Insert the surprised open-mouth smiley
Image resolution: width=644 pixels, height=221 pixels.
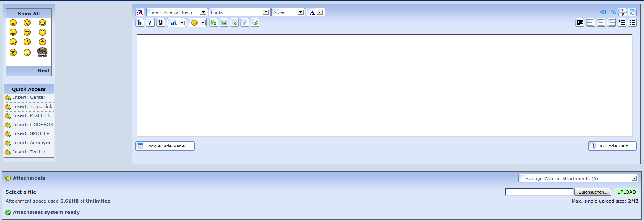pyautogui.click(x=13, y=23)
